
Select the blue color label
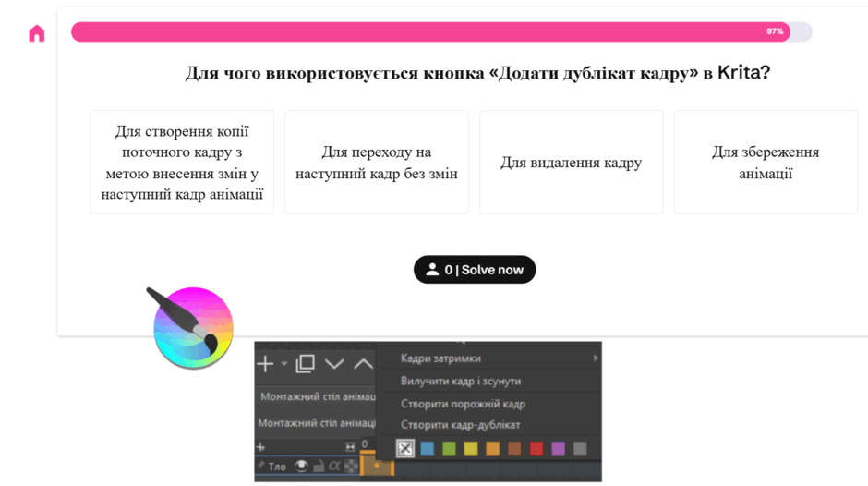(427, 448)
